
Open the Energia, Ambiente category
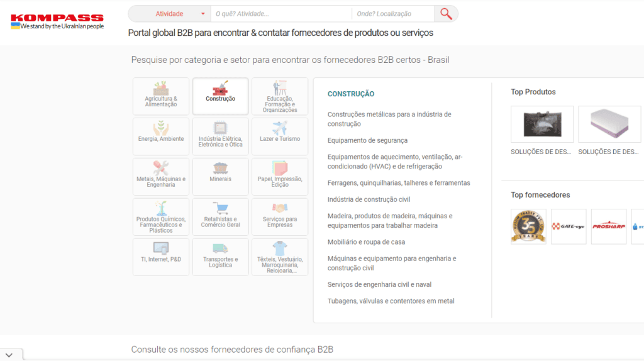tap(161, 136)
